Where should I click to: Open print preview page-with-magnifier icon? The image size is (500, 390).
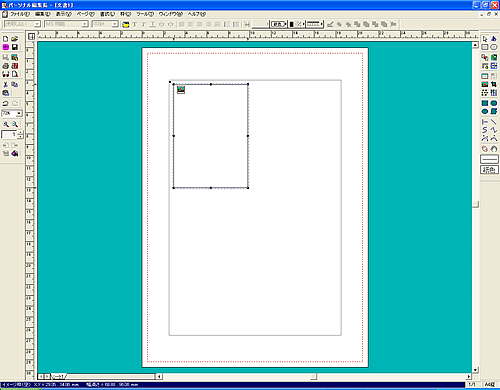(15, 74)
